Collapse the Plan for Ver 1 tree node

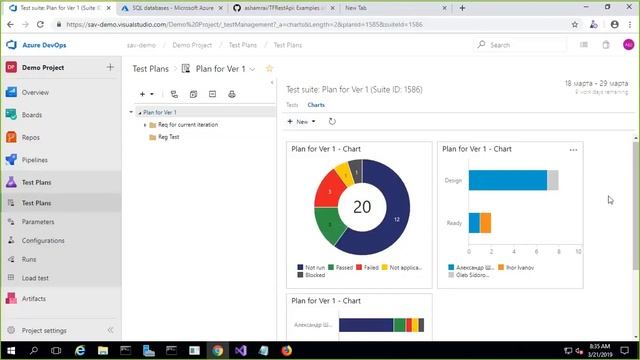click(x=140, y=113)
